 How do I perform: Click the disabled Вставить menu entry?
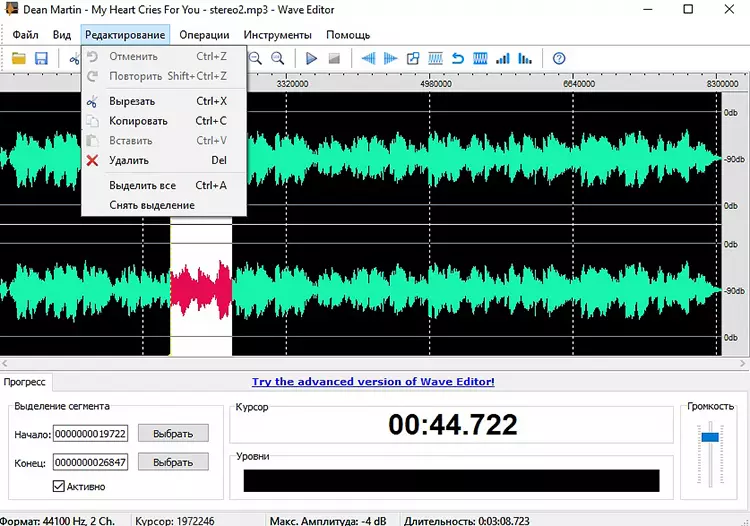click(164, 141)
